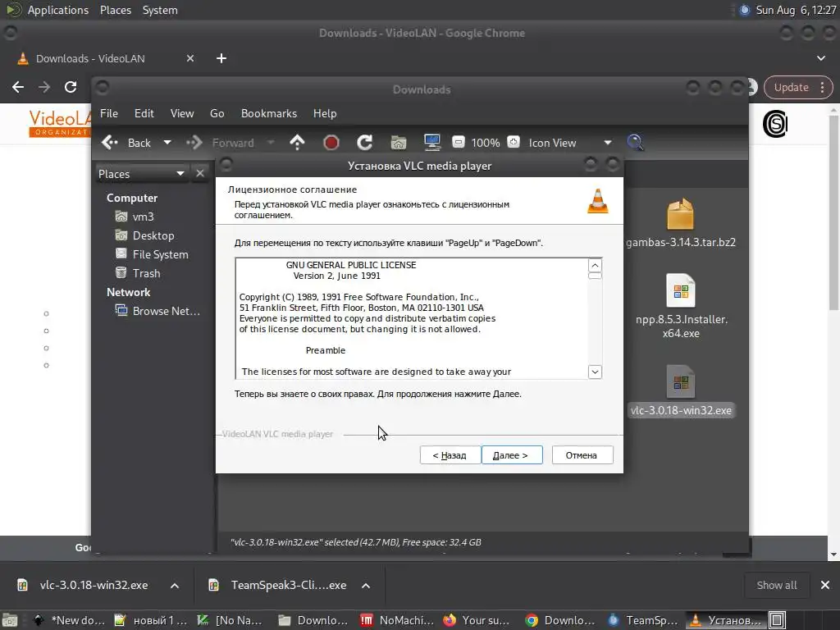The image size is (840, 630).
Task: Click the search magnifier icon in file manager
Action: tap(636, 142)
